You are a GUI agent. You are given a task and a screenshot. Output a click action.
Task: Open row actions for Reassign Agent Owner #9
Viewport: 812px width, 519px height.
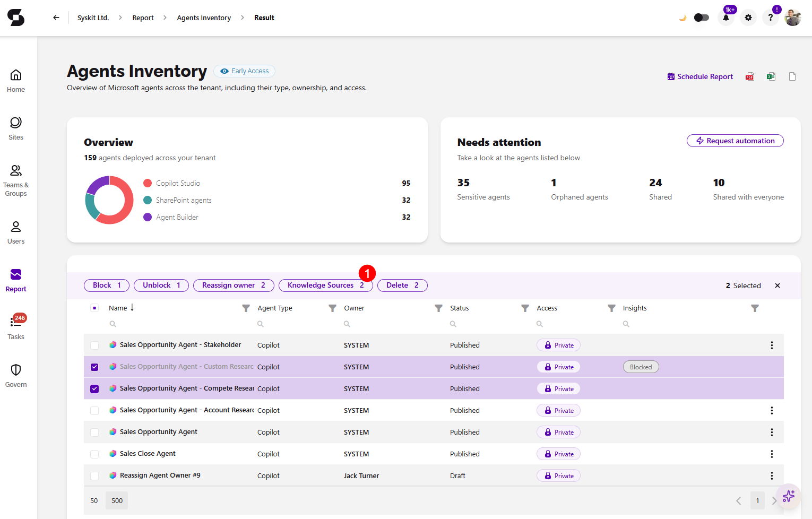(x=772, y=476)
